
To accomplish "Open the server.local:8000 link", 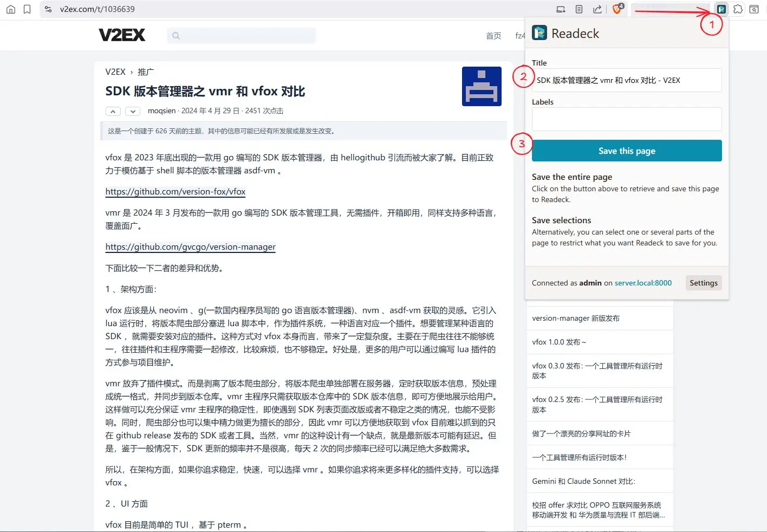I will pos(643,283).
